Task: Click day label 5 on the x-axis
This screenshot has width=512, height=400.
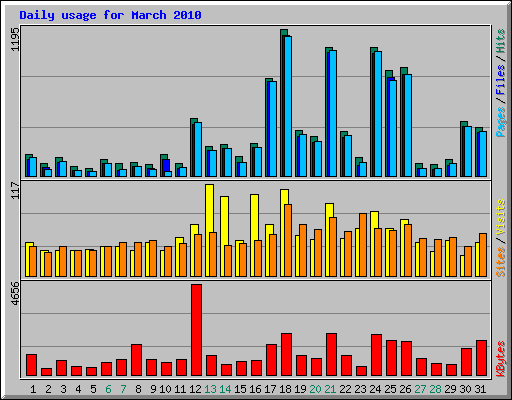Action: [x=93, y=389]
